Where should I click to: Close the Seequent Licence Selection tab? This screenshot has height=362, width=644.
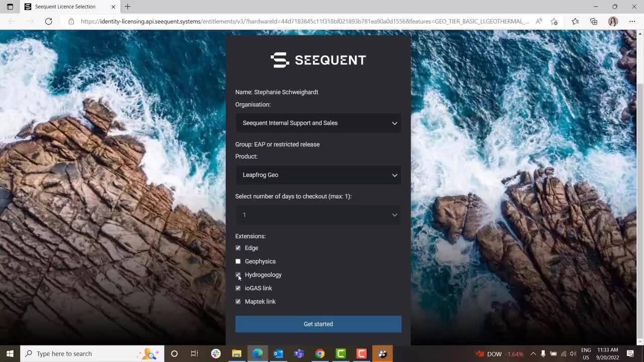click(x=113, y=7)
